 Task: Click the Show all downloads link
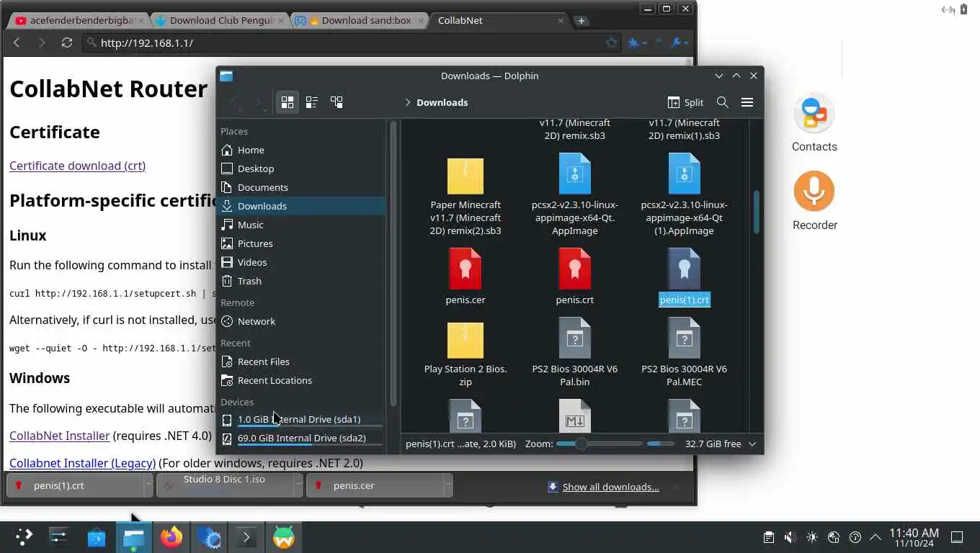(x=610, y=487)
